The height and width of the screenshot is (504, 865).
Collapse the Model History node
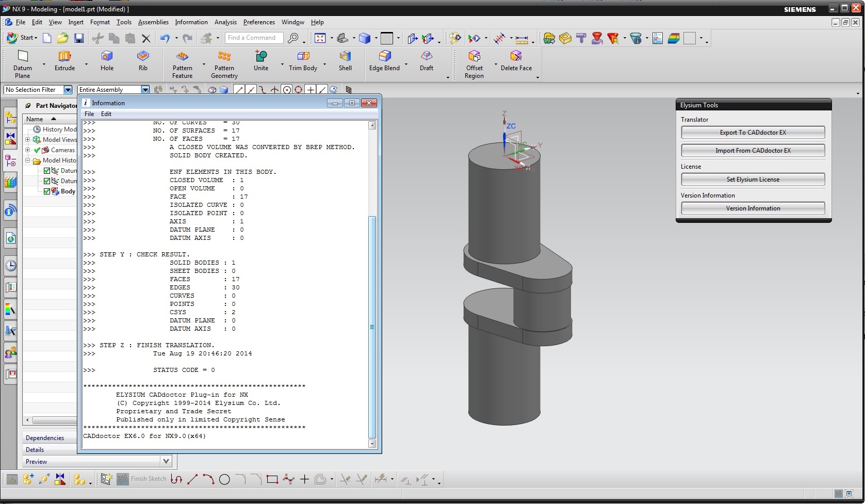[x=28, y=160]
